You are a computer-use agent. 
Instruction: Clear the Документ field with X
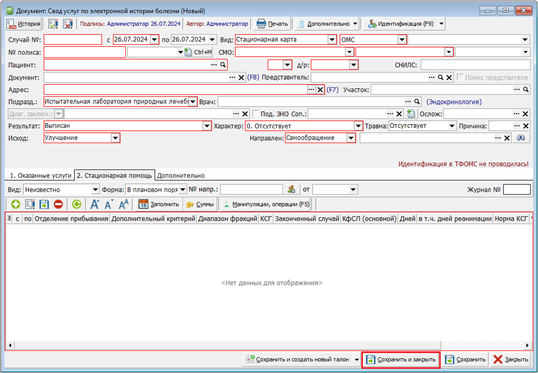[x=241, y=78]
